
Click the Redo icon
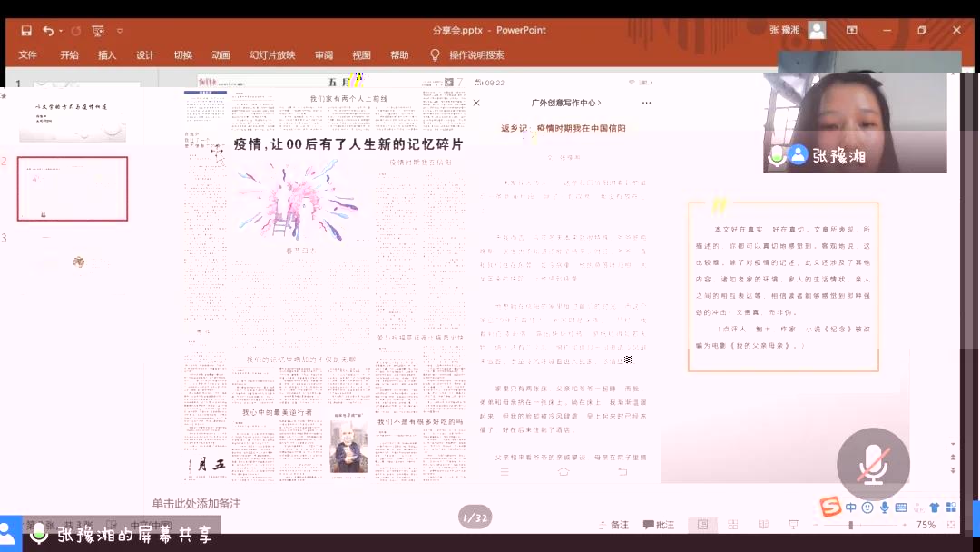75,31
